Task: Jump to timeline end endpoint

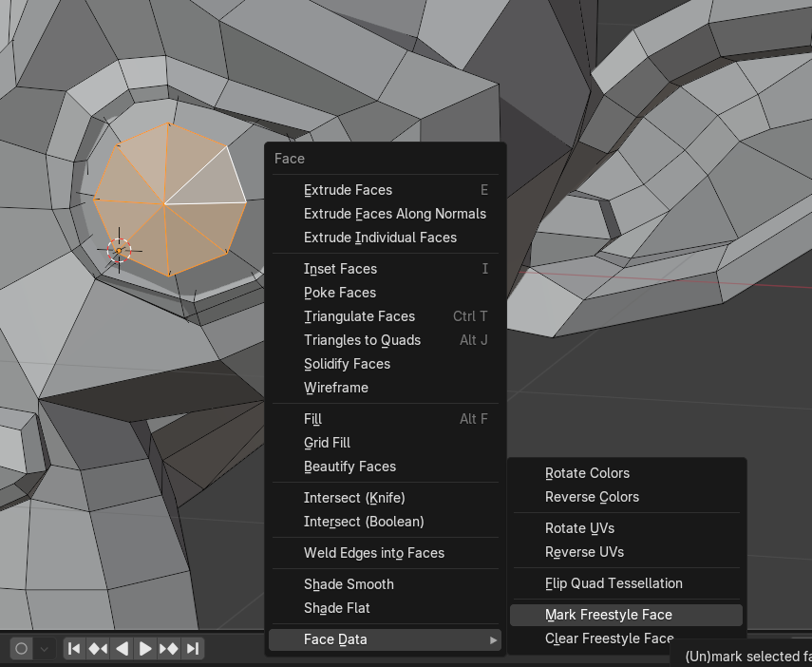Action: click(x=193, y=648)
